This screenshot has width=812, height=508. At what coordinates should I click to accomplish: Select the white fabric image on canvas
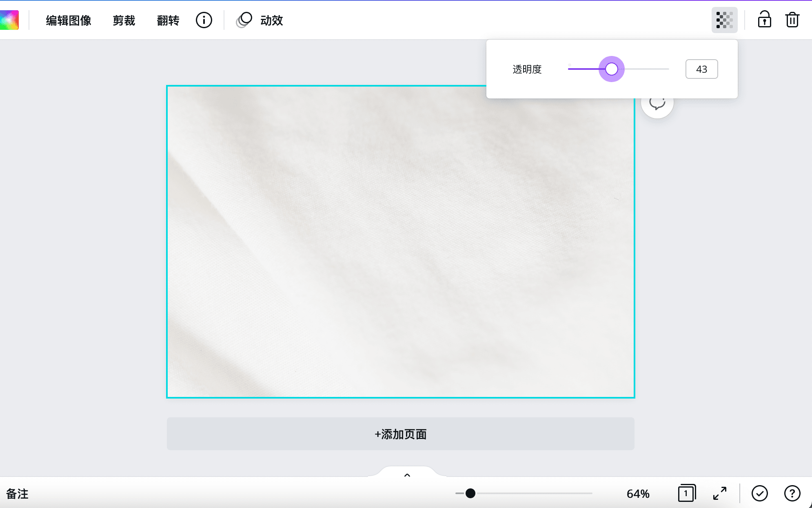click(x=400, y=241)
